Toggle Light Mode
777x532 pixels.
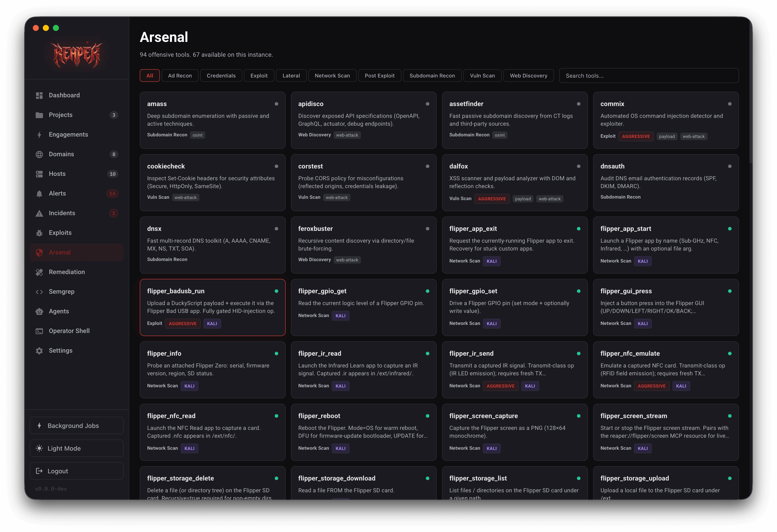[x=77, y=448]
